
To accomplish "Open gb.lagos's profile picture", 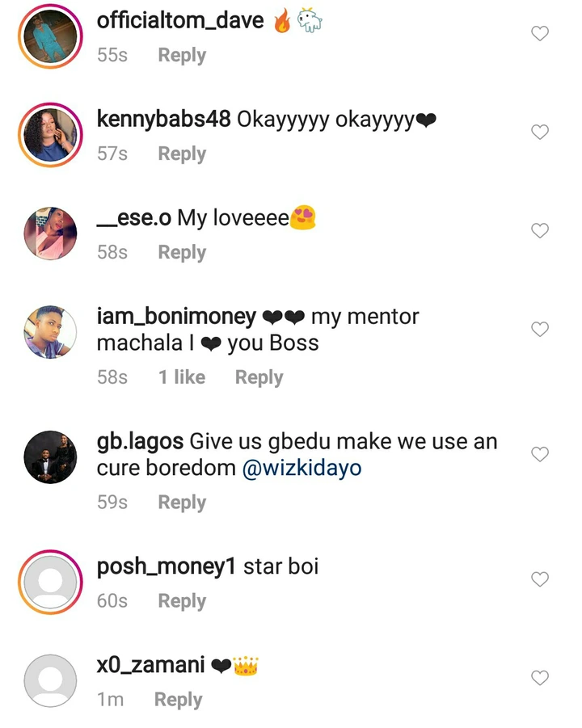I will [x=51, y=457].
